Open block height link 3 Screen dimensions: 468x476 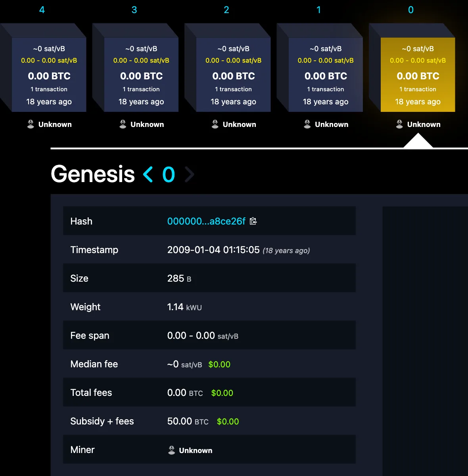tap(134, 10)
